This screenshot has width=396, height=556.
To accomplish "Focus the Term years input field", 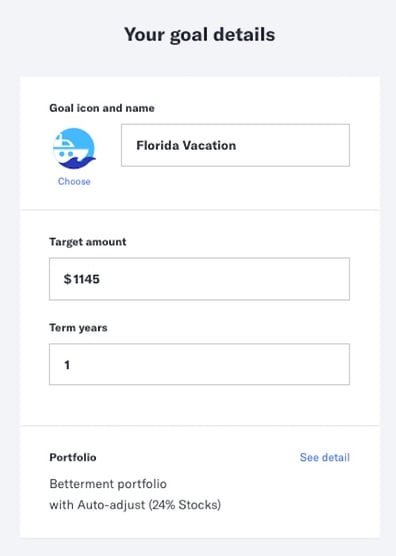I will point(199,364).
